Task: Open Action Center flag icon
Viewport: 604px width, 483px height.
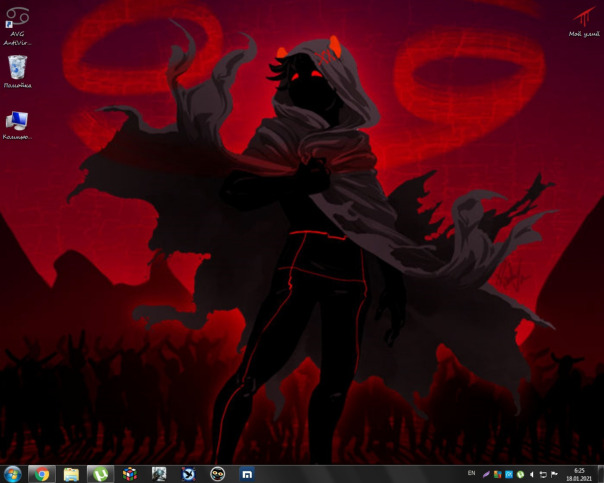Action: (x=554, y=475)
